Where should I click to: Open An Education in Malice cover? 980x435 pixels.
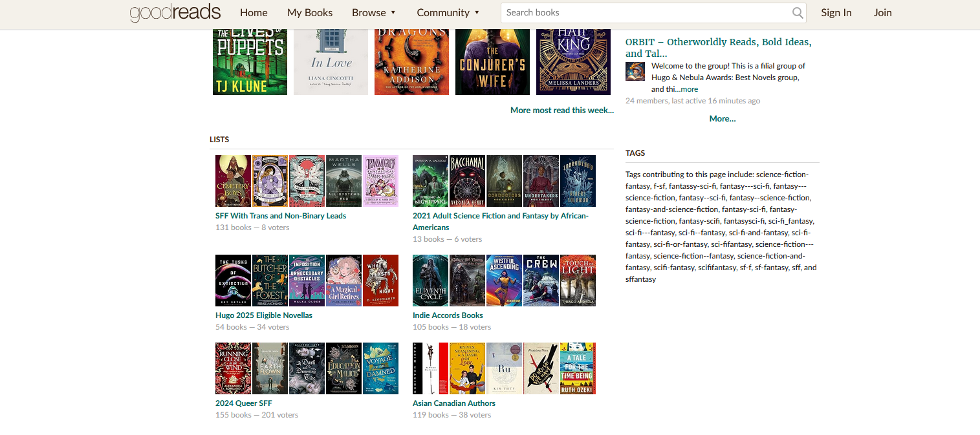[343, 368]
